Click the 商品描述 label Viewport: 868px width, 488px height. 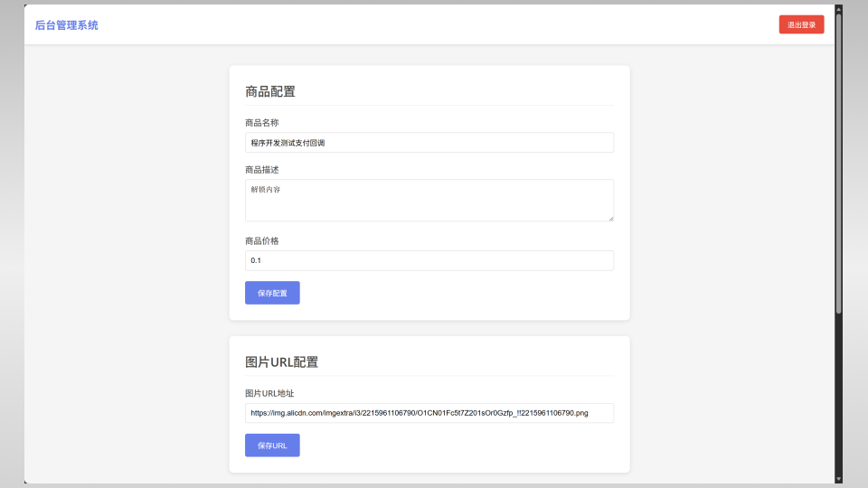click(262, 170)
